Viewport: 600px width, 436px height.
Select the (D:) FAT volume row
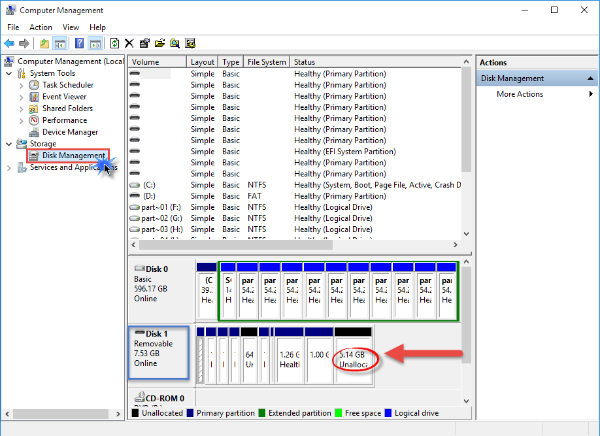tap(295, 196)
